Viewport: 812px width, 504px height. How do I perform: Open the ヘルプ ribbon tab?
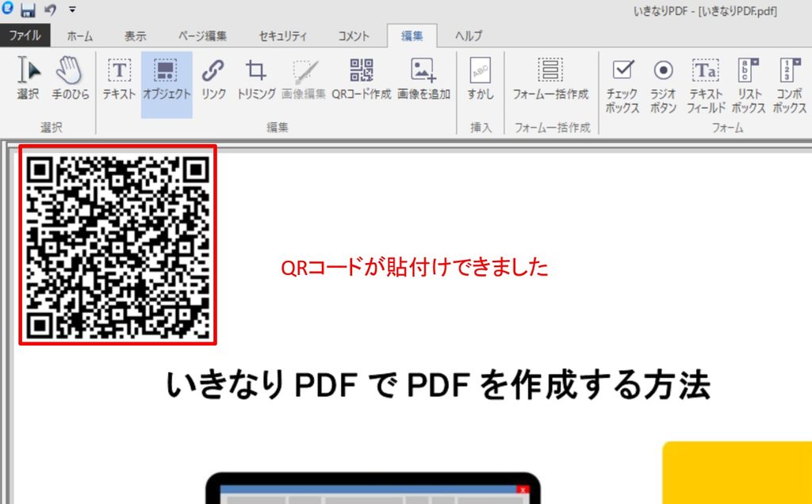[x=469, y=36]
